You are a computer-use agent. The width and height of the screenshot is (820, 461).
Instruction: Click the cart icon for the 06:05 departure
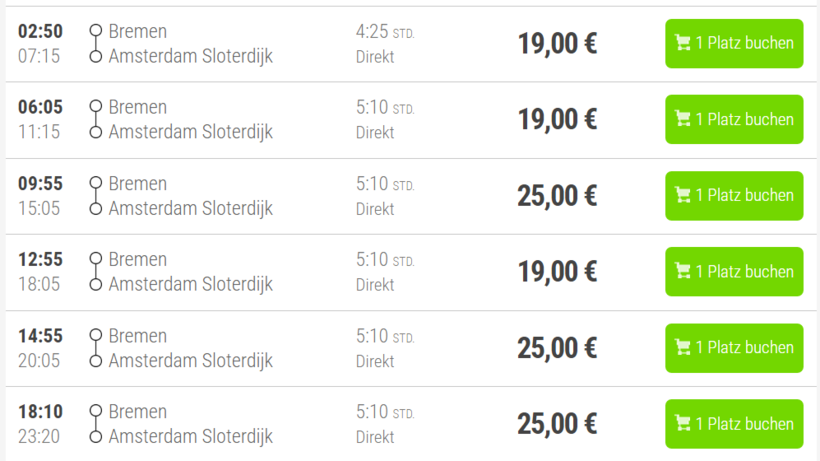pos(684,119)
